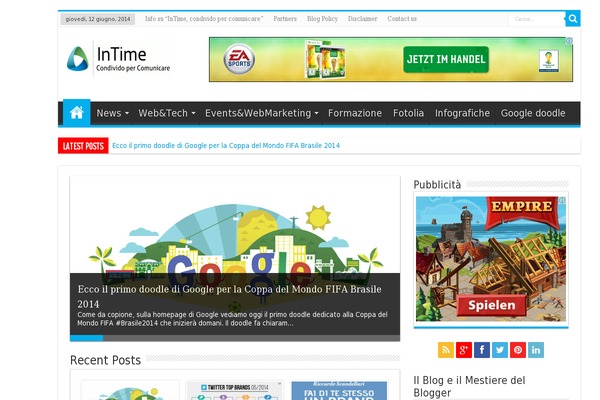The image size is (600, 400).
Task: Click the latest post ticker headline link
Action: [226, 145]
